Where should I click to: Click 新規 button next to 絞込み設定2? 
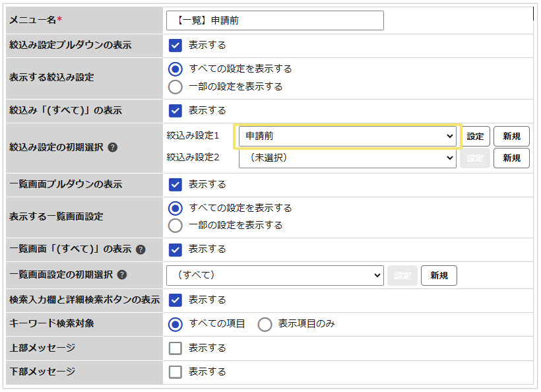[511, 158]
